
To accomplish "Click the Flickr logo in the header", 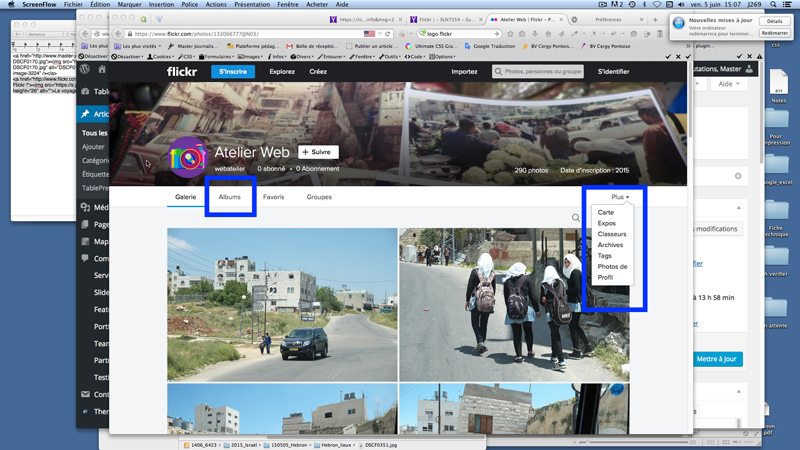I will 182,72.
